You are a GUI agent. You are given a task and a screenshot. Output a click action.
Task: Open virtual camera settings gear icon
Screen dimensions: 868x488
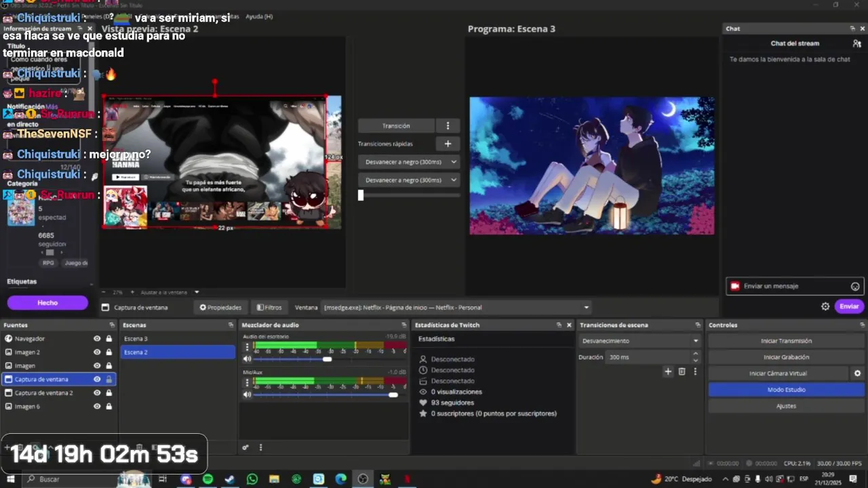pos(857,373)
